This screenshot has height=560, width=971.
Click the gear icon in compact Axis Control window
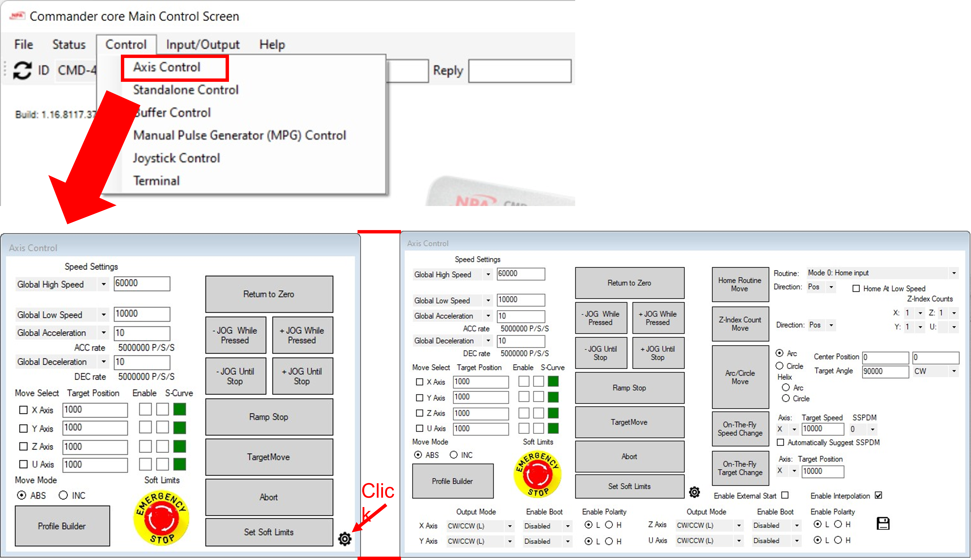[x=345, y=539]
